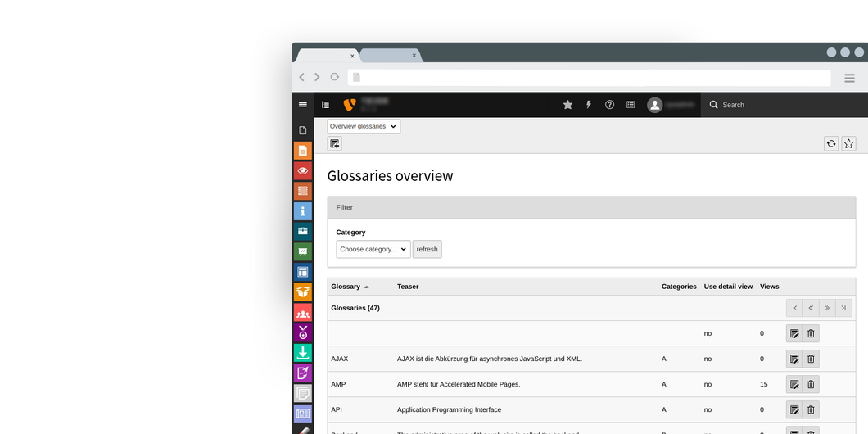The height and width of the screenshot is (434, 868).
Task: Click the browser address bar
Action: [x=589, y=78]
